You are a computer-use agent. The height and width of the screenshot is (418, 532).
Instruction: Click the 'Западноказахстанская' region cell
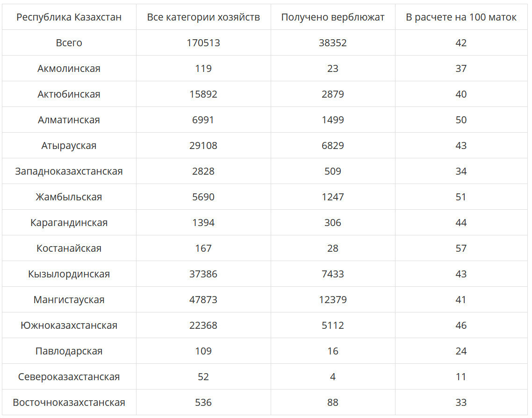coord(69,171)
